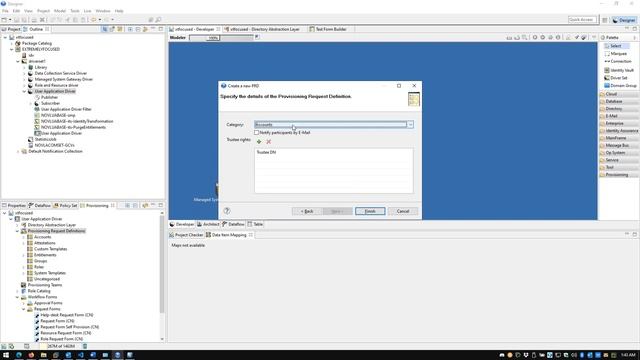Add a trustee with the green plus icon

click(259, 142)
